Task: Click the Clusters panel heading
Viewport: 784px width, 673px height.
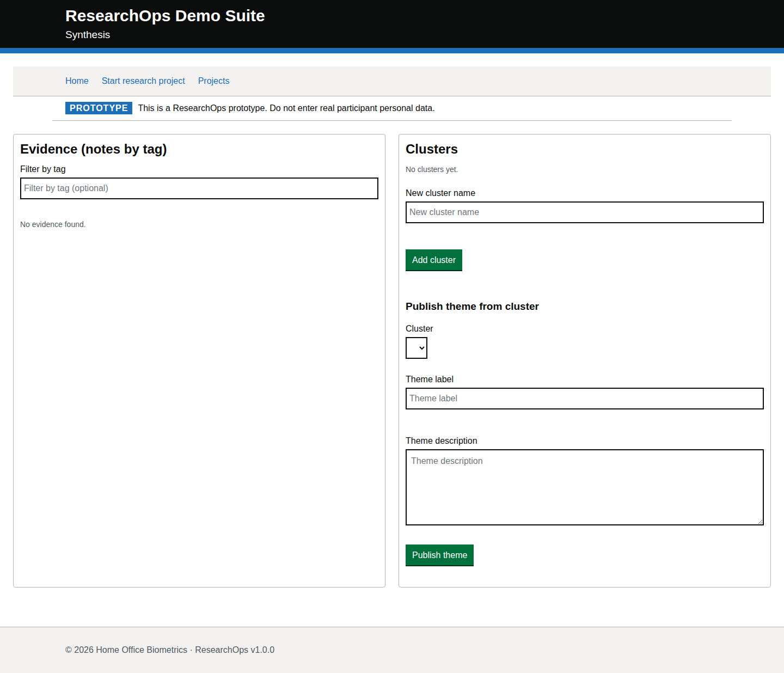Action: tap(432, 149)
